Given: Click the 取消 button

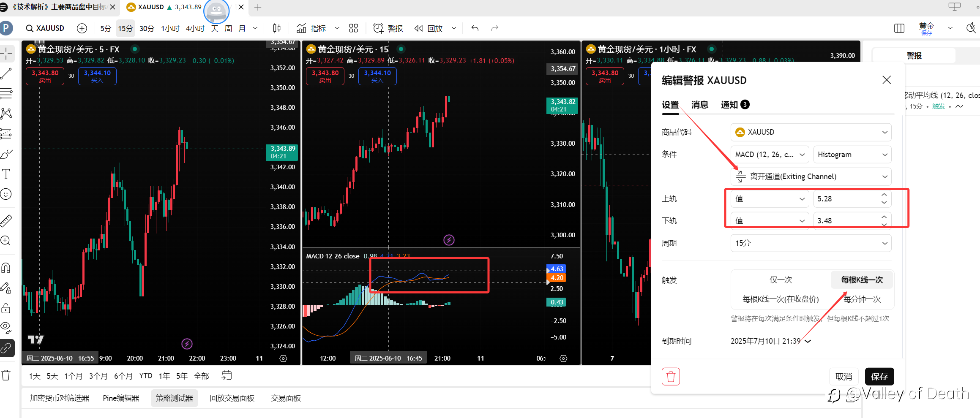Looking at the screenshot, I should point(844,377).
